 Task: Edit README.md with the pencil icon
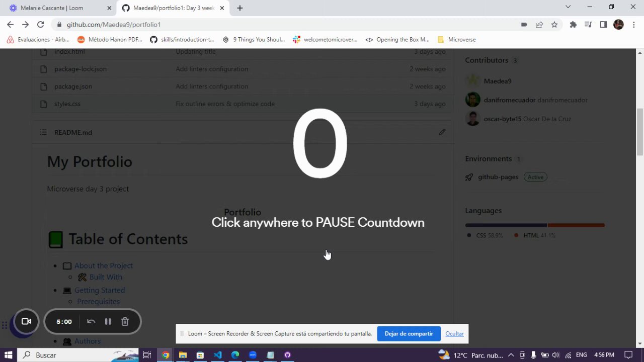click(442, 132)
